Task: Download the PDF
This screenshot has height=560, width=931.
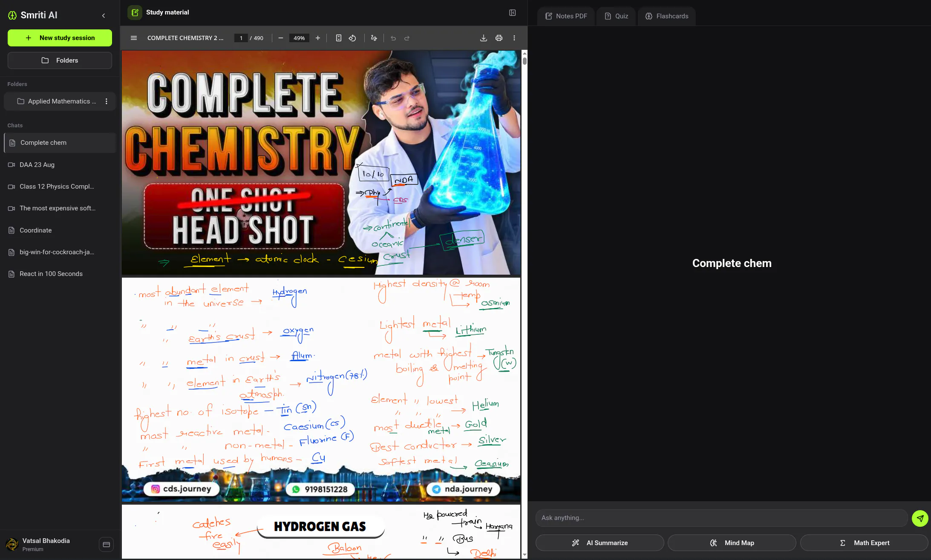Action: [x=484, y=38]
